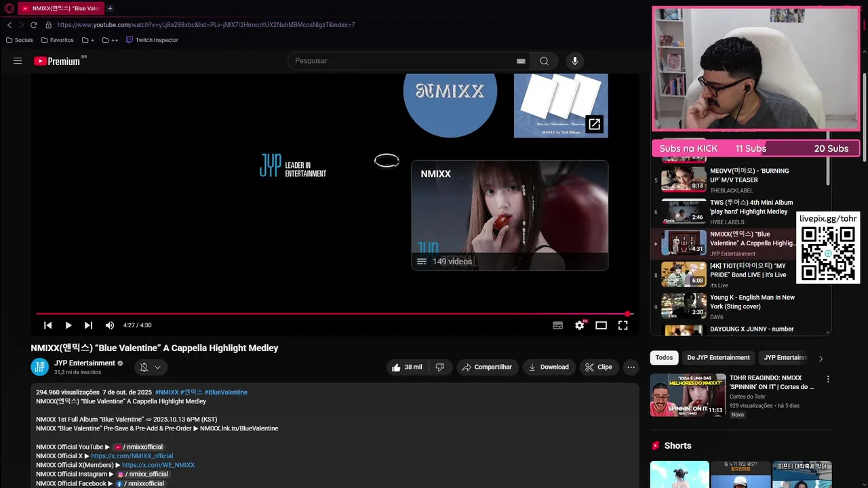Image resolution: width=868 pixels, height=488 pixels.
Task: Open the Twitch Inspector bookmark
Action: pos(152,40)
